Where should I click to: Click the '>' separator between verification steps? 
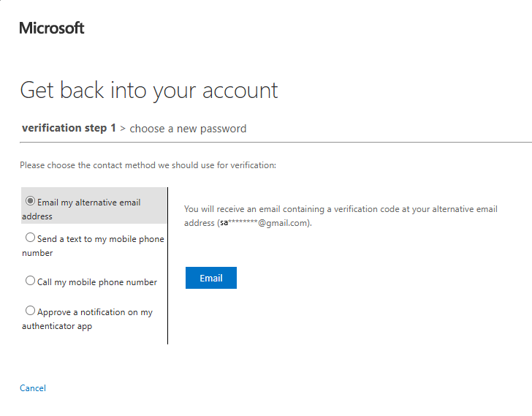coord(123,129)
